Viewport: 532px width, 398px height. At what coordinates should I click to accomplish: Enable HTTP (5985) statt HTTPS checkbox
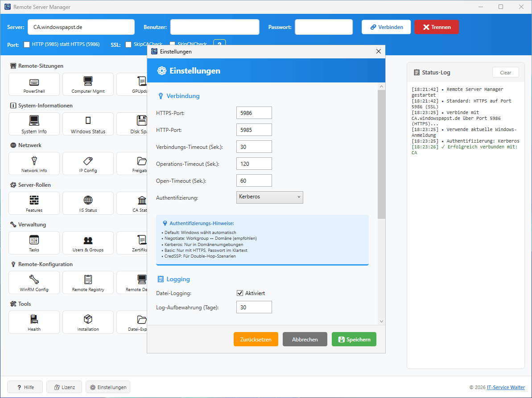click(27, 45)
